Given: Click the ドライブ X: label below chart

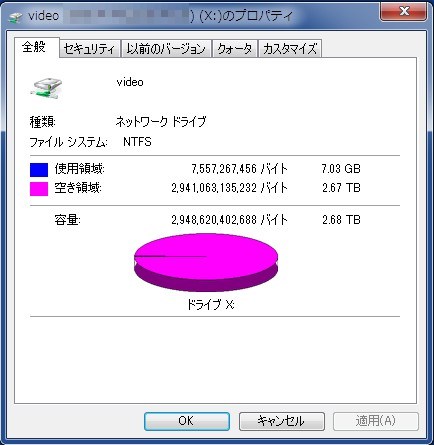Looking at the screenshot, I should click(x=210, y=304).
